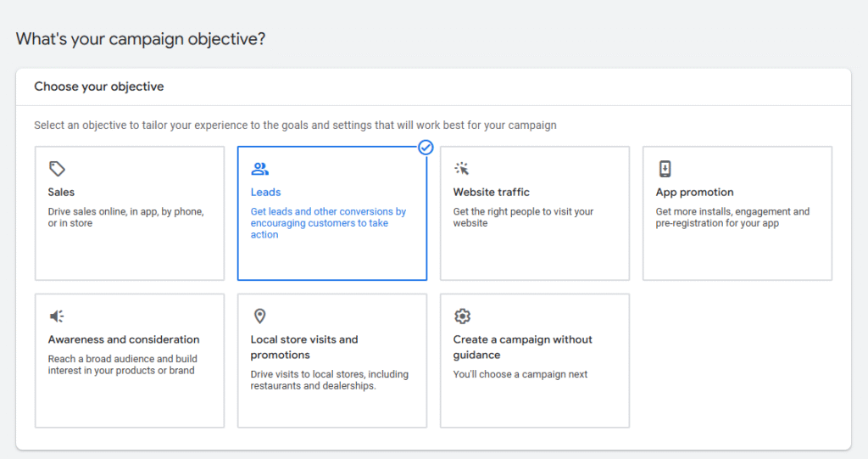Click the 'What's your campaign objective?' heading

(141, 39)
